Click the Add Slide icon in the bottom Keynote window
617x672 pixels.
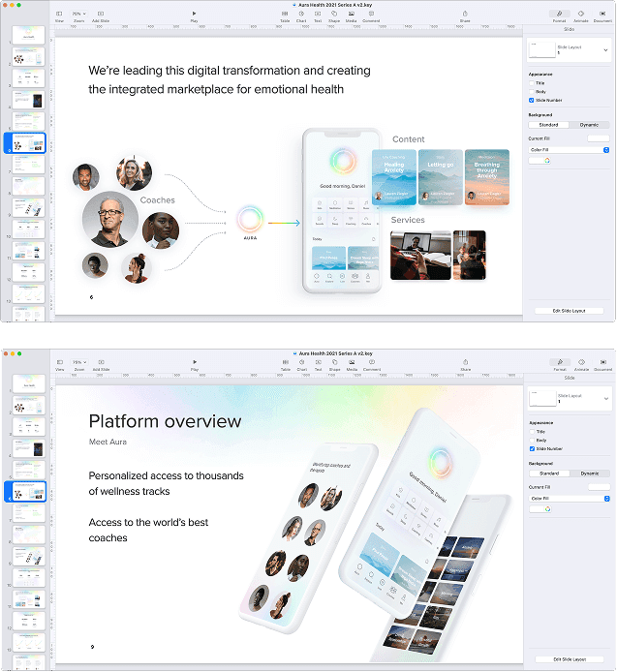tap(101, 362)
